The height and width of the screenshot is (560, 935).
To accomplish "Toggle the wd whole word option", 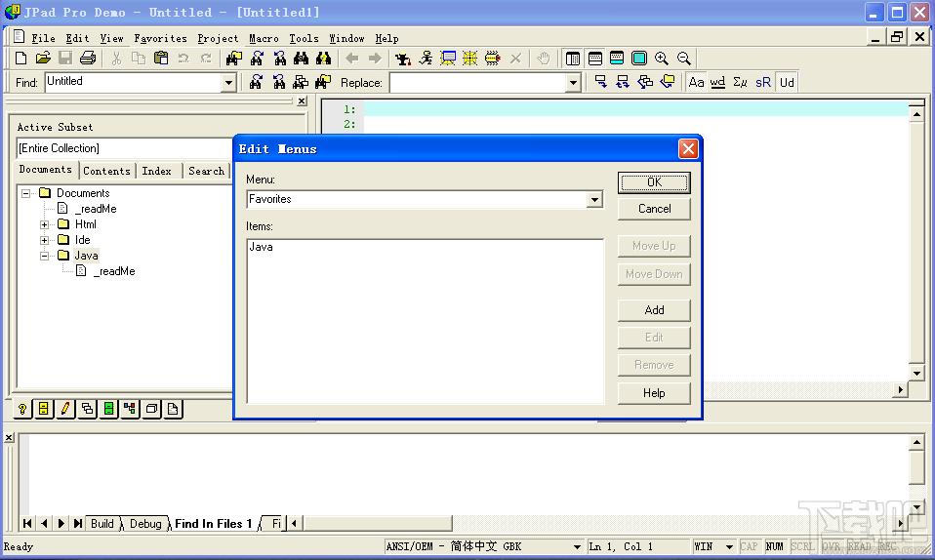I will coord(718,82).
